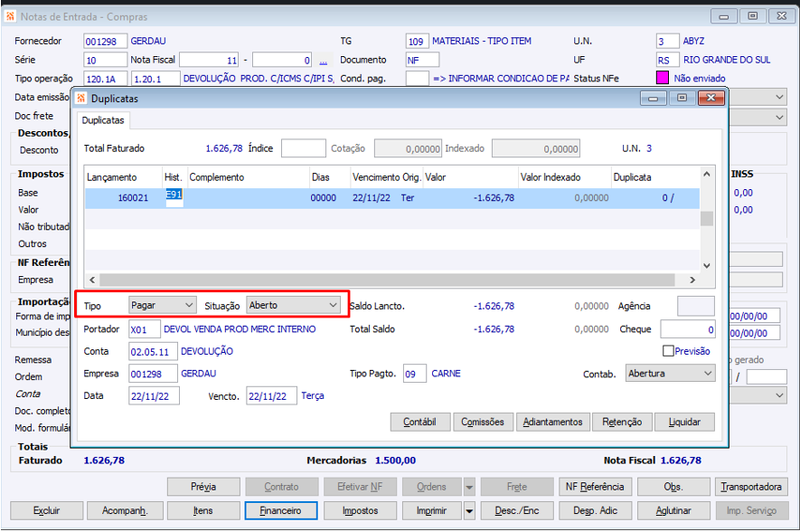This screenshot has height=532, width=800.
Task: Click the Portador input field X01
Action: [x=144, y=330]
